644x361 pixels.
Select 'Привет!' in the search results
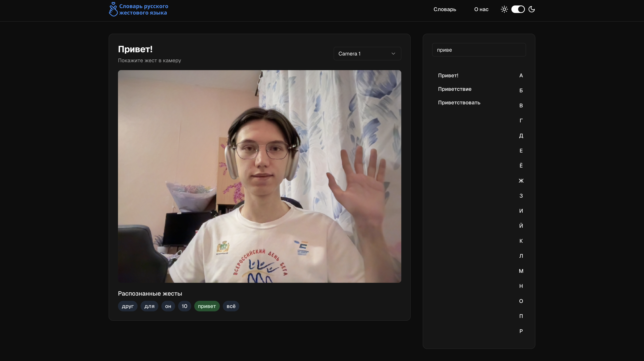[x=448, y=75]
